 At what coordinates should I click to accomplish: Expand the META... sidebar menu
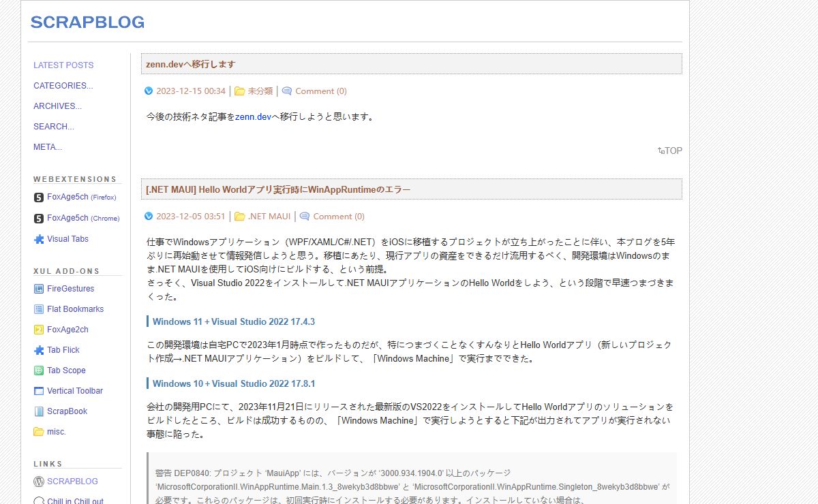[x=48, y=147]
